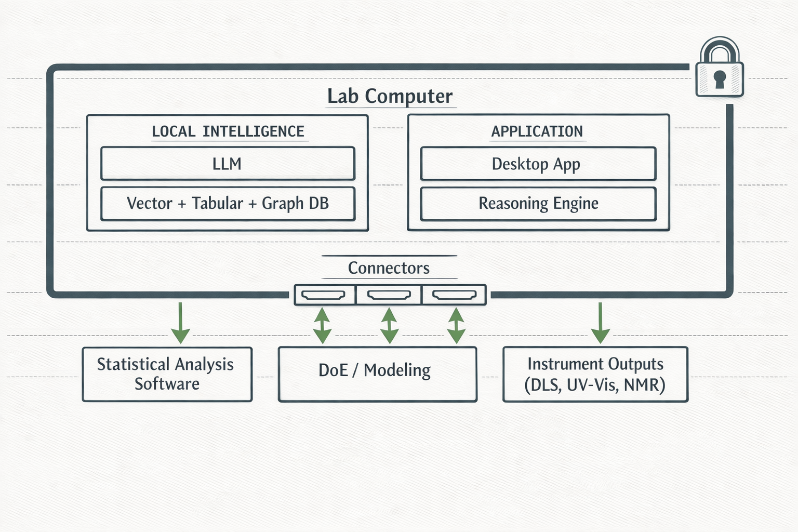
Task: Toggle the Desktop App component
Action: click(539, 163)
